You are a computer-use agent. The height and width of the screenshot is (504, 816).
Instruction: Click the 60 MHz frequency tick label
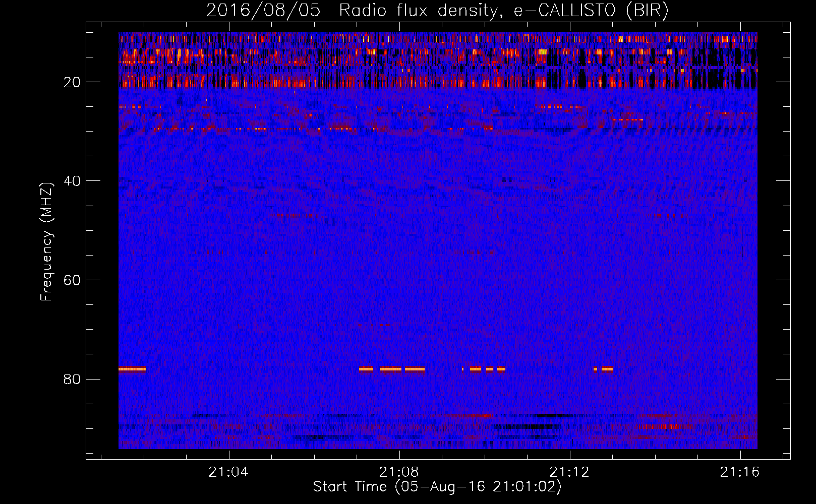pos(72,280)
